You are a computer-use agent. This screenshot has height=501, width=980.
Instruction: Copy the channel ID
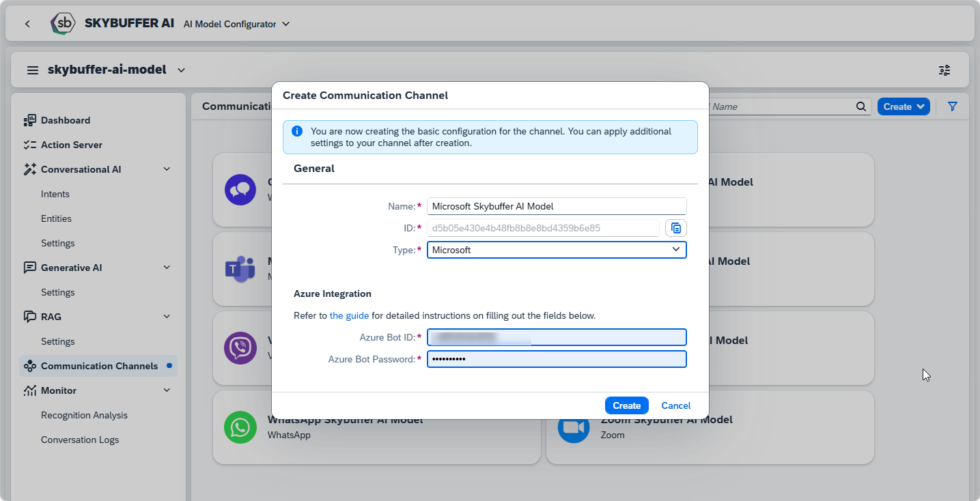[676, 228]
